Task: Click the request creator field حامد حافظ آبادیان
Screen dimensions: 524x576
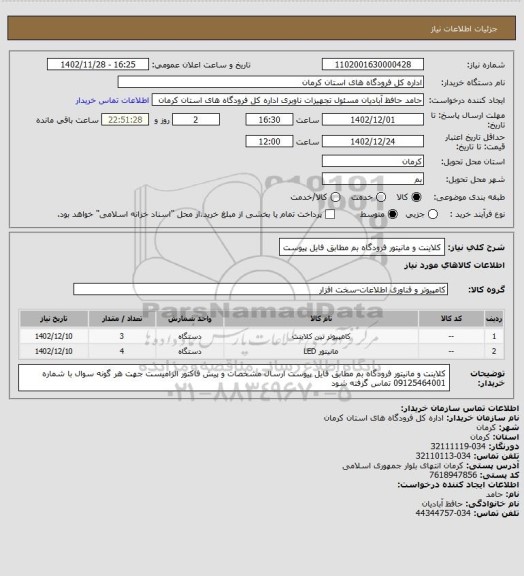Action: pos(288,100)
